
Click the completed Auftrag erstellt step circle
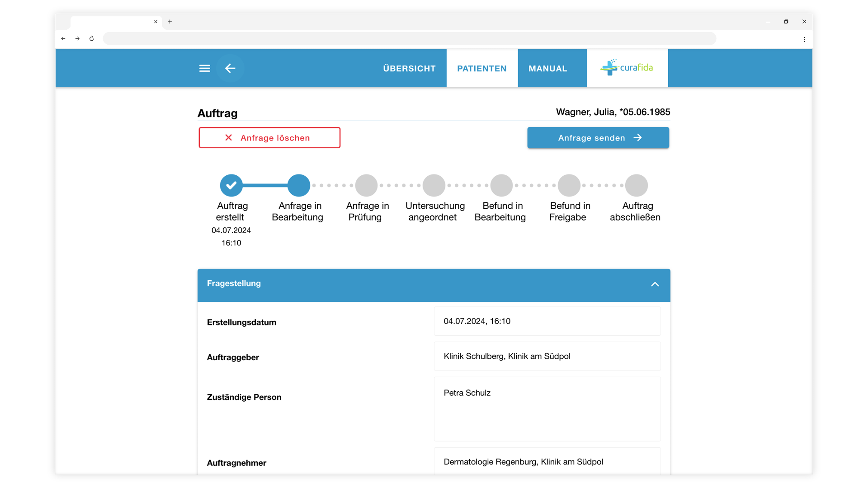point(231,185)
